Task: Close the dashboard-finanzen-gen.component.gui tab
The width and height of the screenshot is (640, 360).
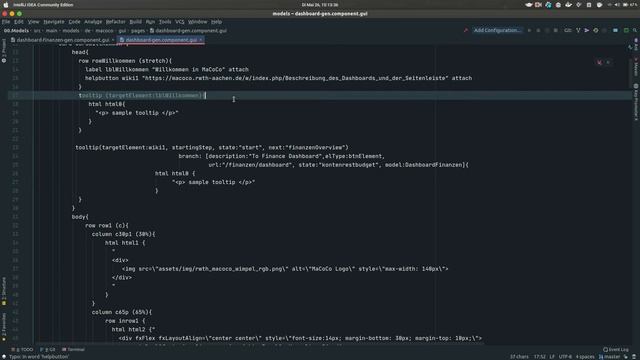Action: (x=113, y=40)
